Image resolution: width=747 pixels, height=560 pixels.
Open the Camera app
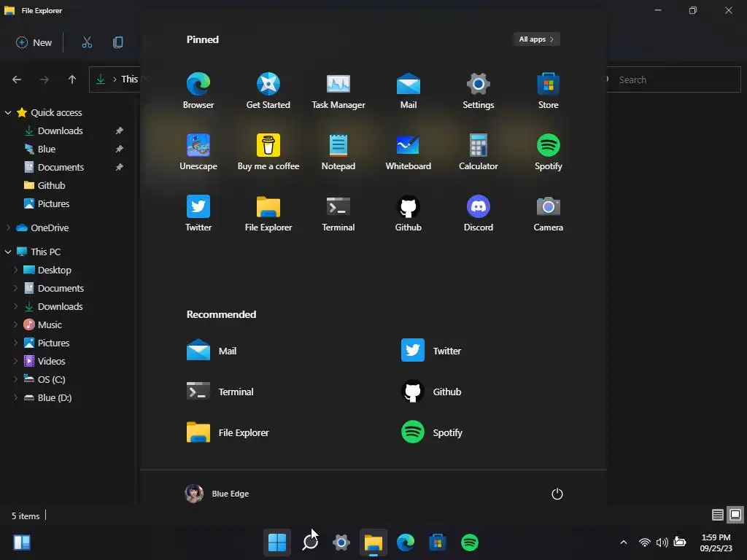549,214
